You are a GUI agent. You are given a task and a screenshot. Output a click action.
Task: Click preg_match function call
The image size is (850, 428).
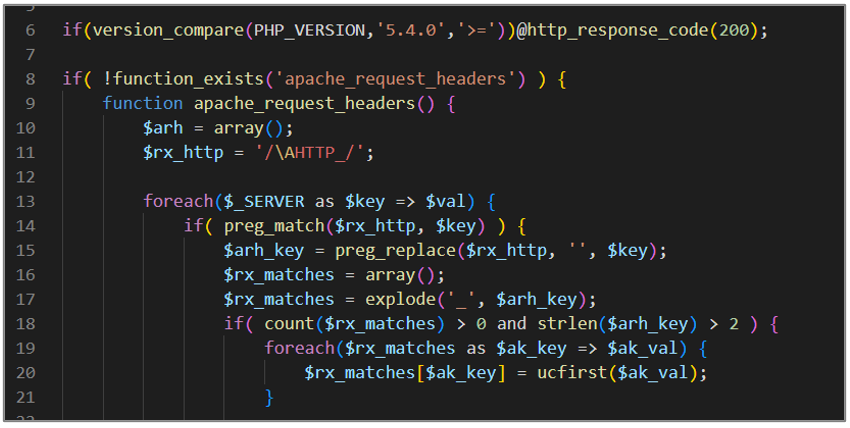(x=274, y=226)
